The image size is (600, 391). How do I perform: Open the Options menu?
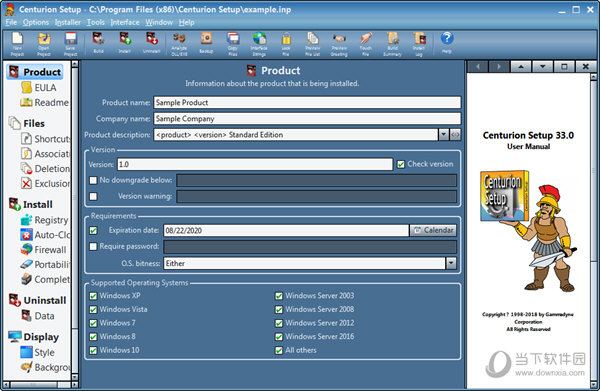tap(36, 22)
